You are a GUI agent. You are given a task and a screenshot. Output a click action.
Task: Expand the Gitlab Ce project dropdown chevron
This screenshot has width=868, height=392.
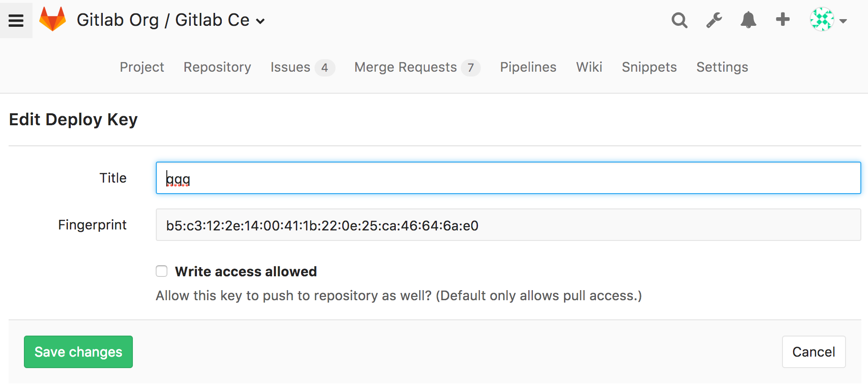260,21
